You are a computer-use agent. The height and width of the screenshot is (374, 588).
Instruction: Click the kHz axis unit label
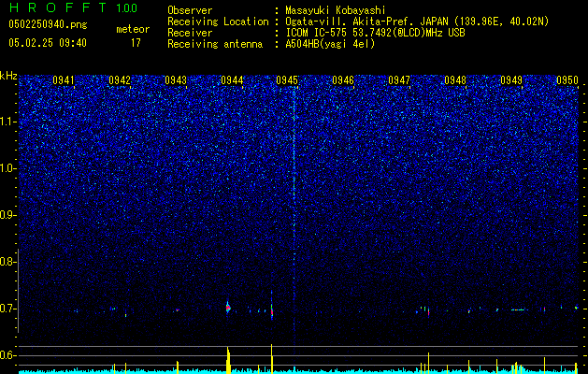coord(8,76)
